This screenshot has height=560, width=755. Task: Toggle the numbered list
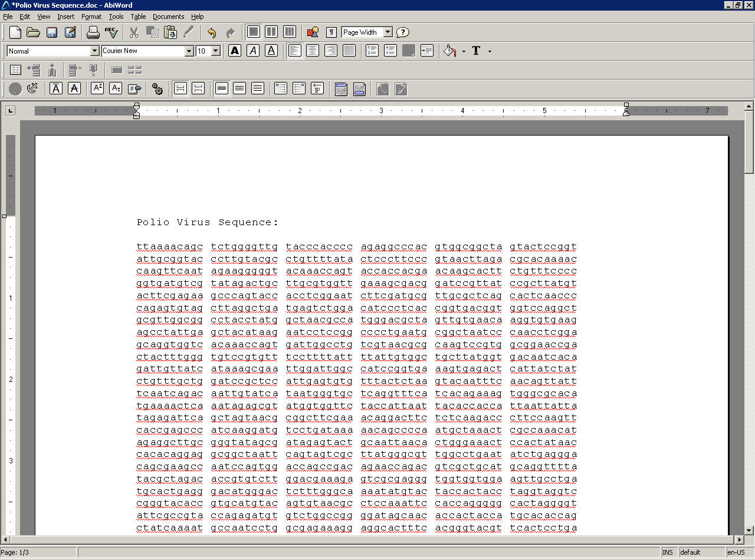point(372,51)
